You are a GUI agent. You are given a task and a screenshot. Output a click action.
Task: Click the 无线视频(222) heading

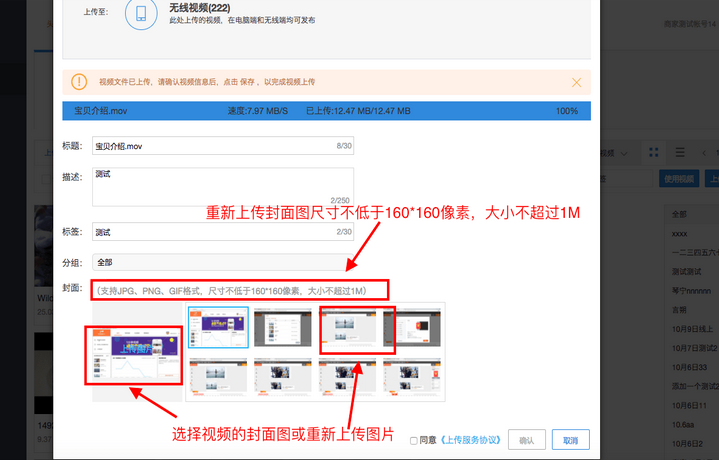(199, 8)
